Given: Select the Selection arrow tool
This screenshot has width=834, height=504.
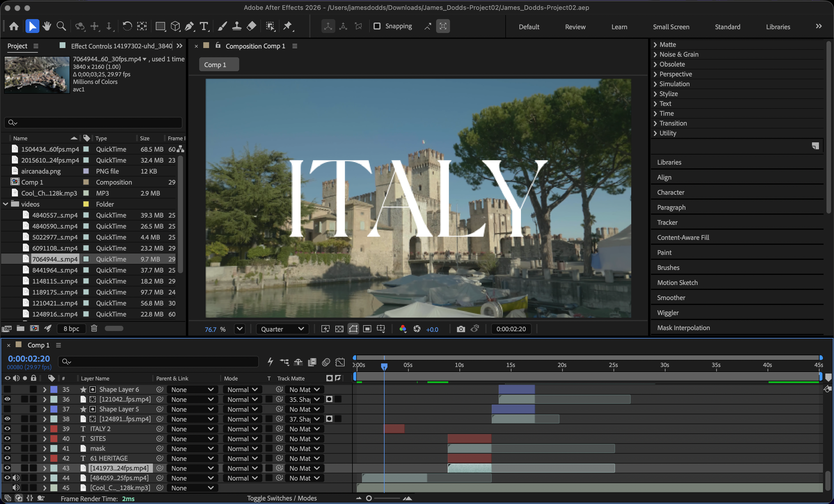Looking at the screenshot, I should pos(32,26).
